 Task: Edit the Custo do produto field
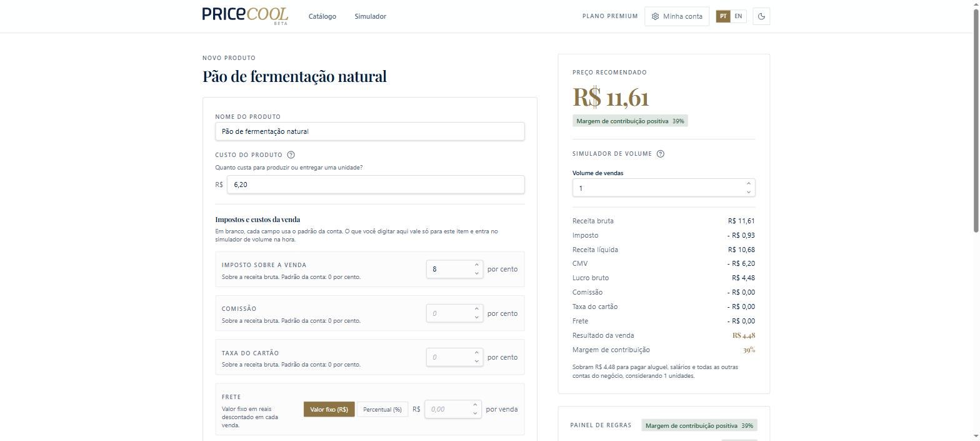pos(376,185)
